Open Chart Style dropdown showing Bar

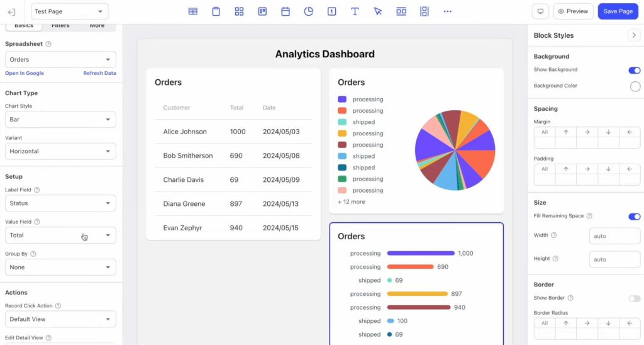pyautogui.click(x=60, y=119)
